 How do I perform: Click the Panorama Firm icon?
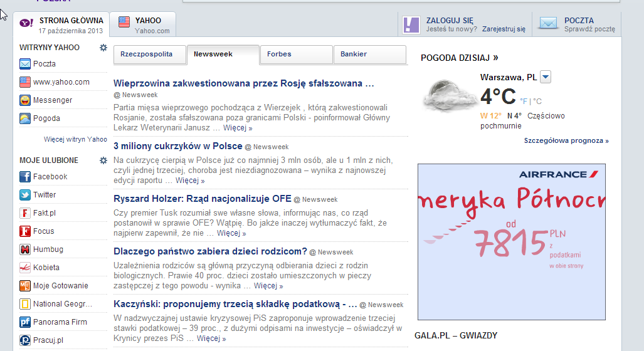(25, 322)
